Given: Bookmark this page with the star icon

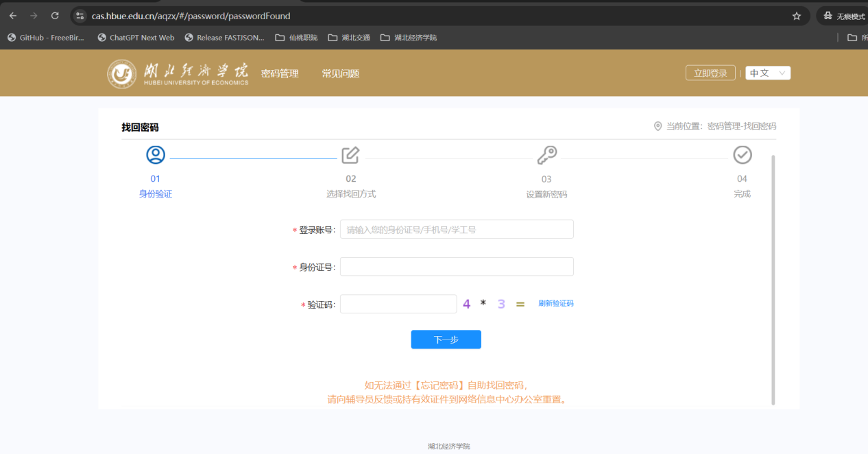Looking at the screenshot, I should [796, 16].
